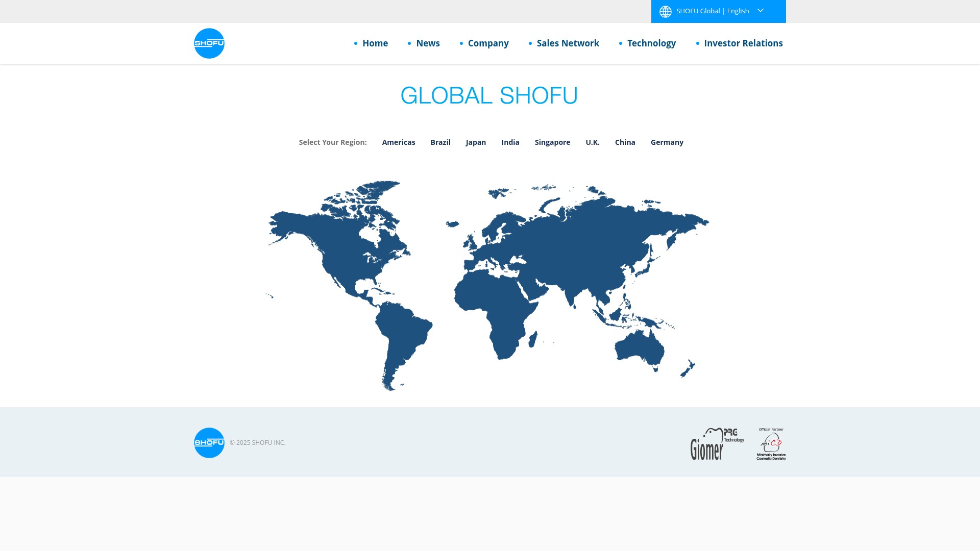The image size is (980, 551).
Task: Click the SHOFU logo in the header
Action: tap(209, 43)
